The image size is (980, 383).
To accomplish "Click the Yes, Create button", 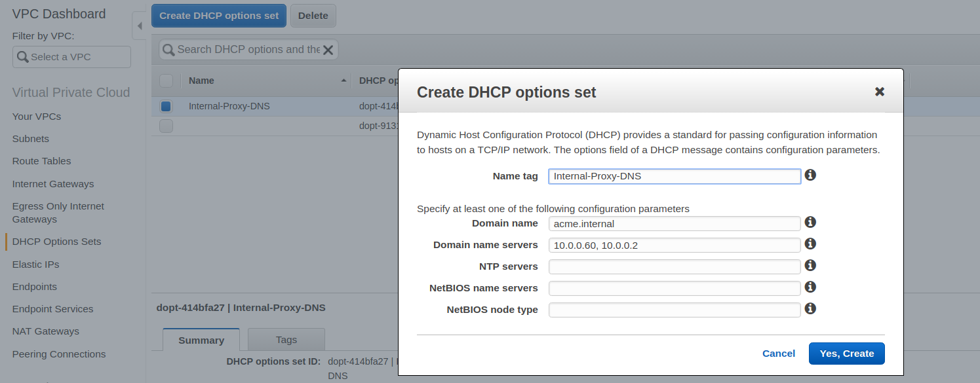I will [x=846, y=353].
